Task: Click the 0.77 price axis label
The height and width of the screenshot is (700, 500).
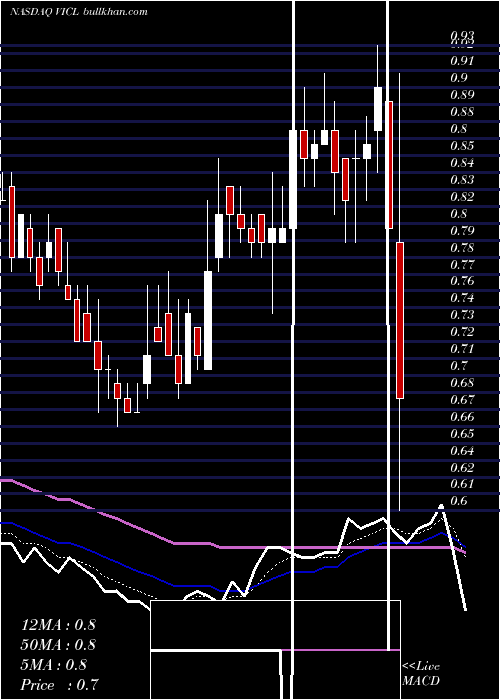Action: coord(462,264)
